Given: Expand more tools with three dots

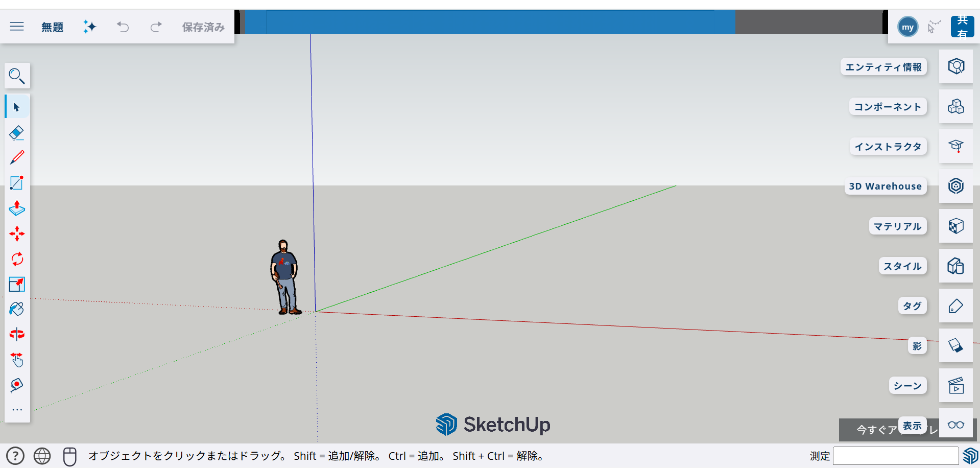Looking at the screenshot, I should (x=17, y=410).
